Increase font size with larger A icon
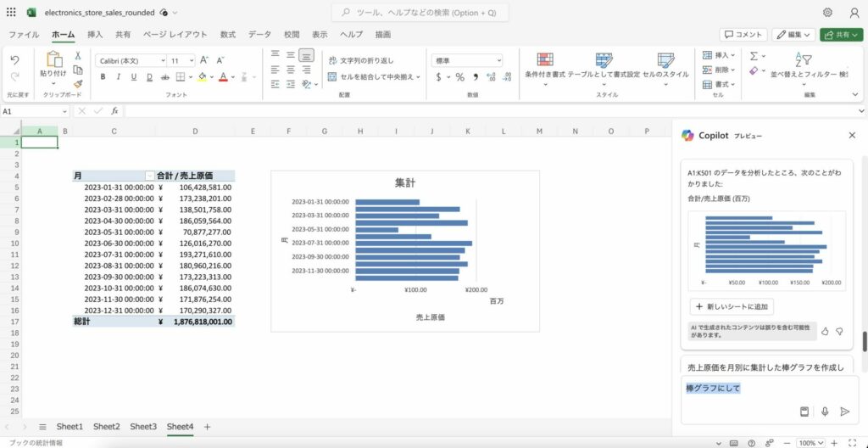 pyautogui.click(x=204, y=60)
